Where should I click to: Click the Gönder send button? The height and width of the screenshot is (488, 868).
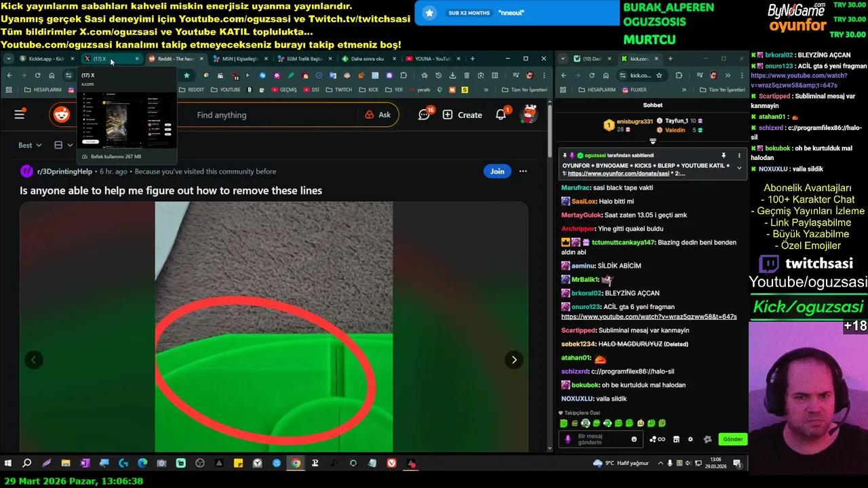point(733,439)
